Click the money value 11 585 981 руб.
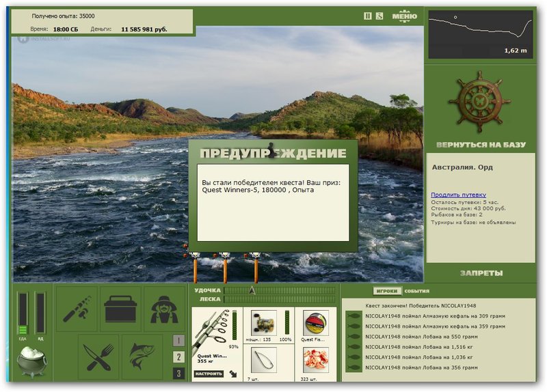Viewport: 547px width, 392px height. (x=144, y=29)
